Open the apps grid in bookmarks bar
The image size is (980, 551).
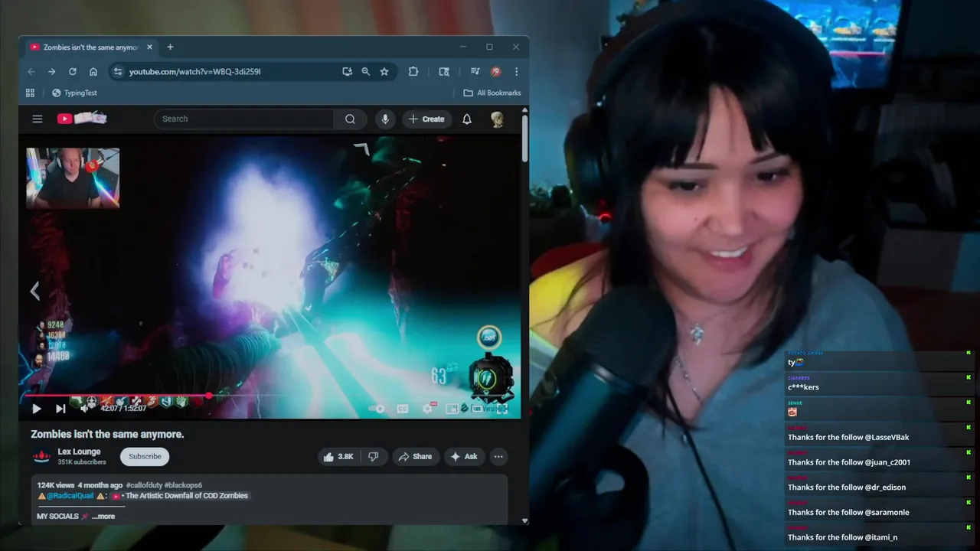click(x=30, y=93)
